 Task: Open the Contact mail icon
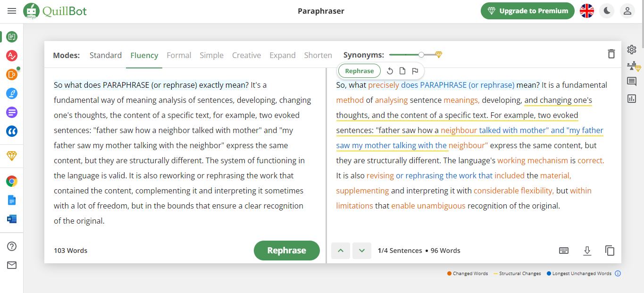(12, 265)
